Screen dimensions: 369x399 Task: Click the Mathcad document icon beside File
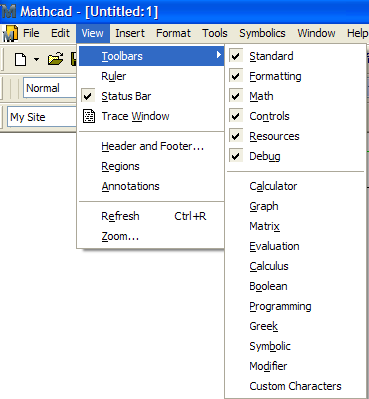10,33
